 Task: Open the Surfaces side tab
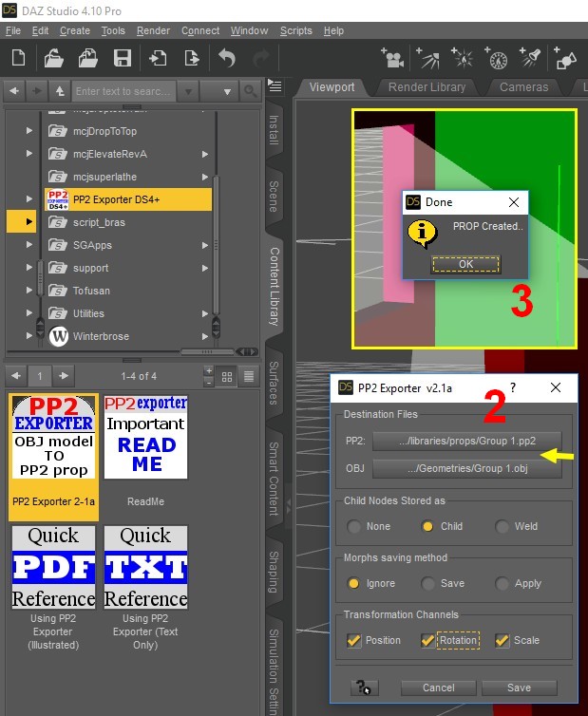coord(274,383)
